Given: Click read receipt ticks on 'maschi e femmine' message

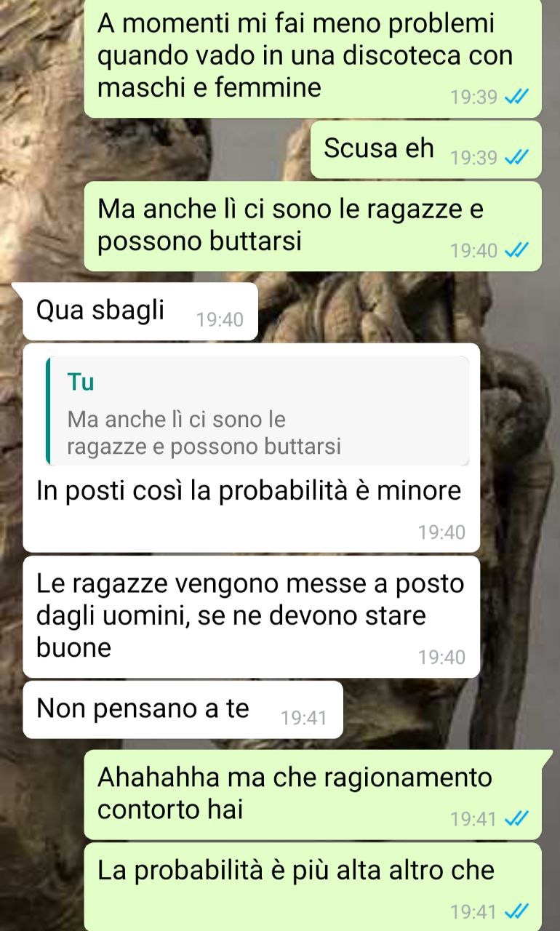Looking at the screenshot, I should pos(516,97).
